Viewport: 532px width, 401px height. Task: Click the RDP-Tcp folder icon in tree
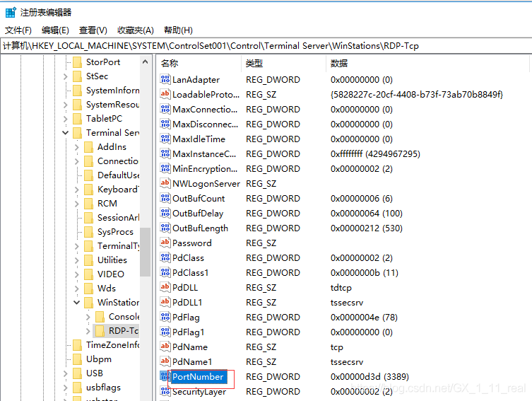click(x=100, y=331)
